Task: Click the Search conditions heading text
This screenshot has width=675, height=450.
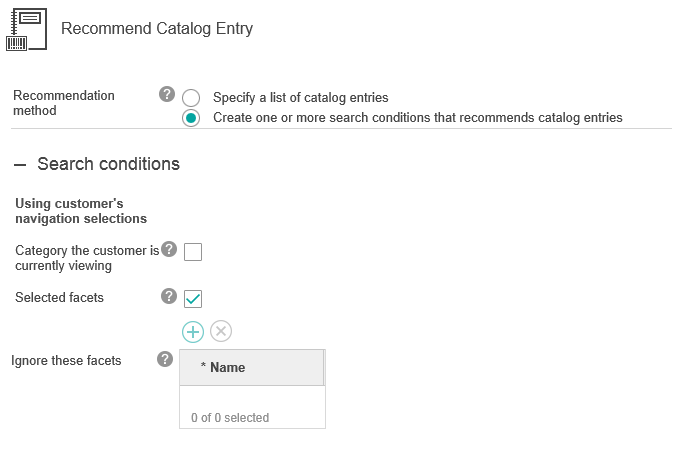Action: [108, 164]
